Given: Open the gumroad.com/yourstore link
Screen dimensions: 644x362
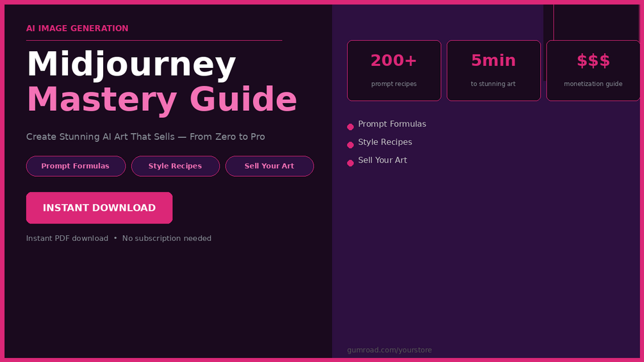Looking at the screenshot, I should click(x=390, y=350).
